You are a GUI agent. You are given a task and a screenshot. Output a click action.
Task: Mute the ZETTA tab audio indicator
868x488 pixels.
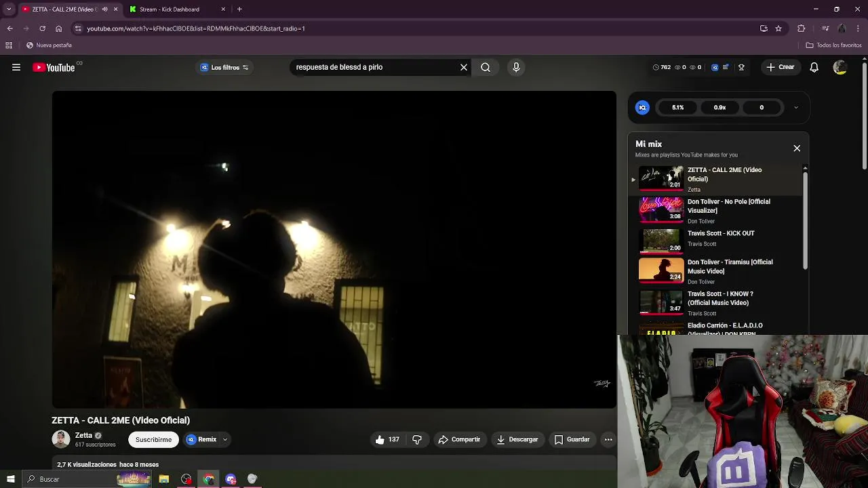point(104,9)
